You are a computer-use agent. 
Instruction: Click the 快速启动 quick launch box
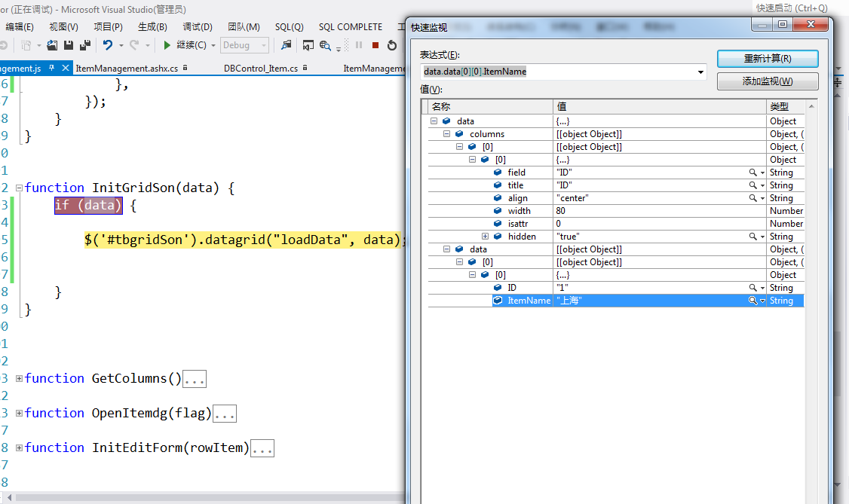[792, 8]
